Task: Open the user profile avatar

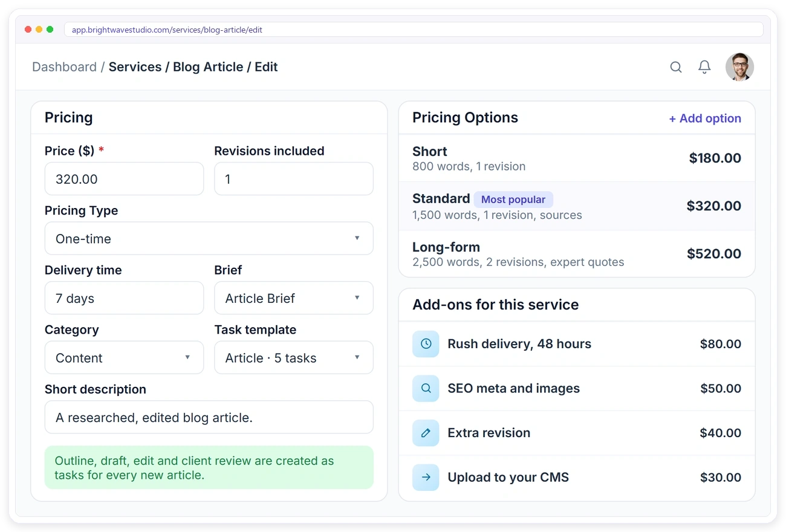Action: click(739, 67)
